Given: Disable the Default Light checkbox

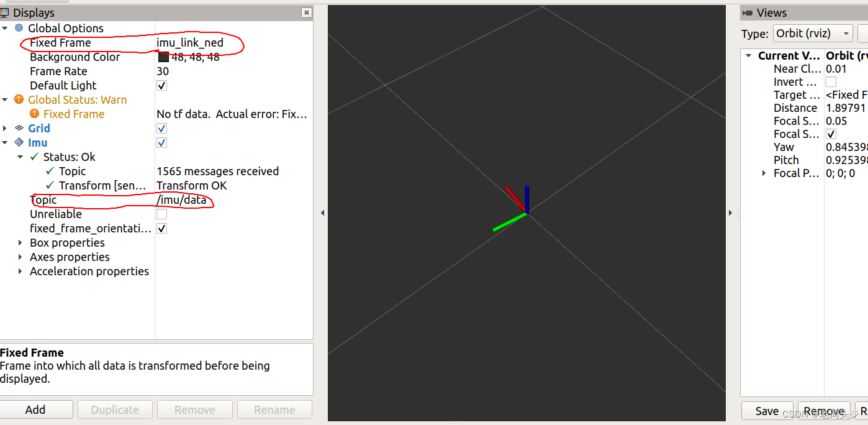Looking at the screenshot, I should (x=161, y=86).
